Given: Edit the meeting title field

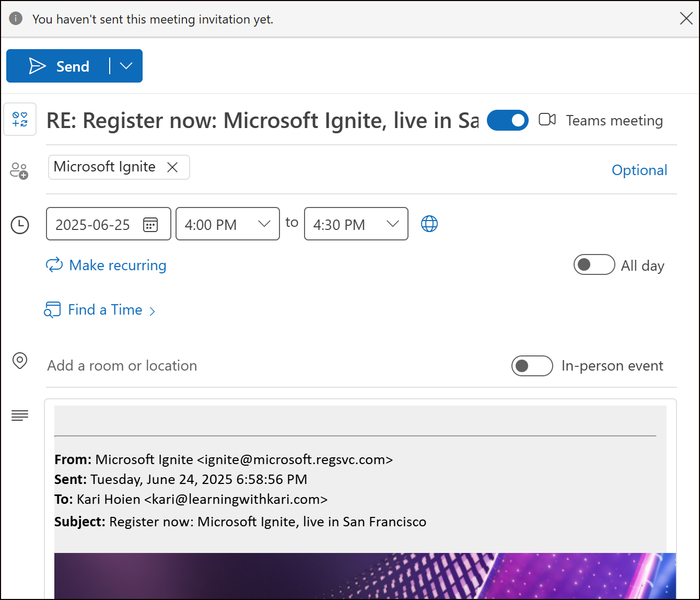Looking at the screenshot, I should coord(262,121).
